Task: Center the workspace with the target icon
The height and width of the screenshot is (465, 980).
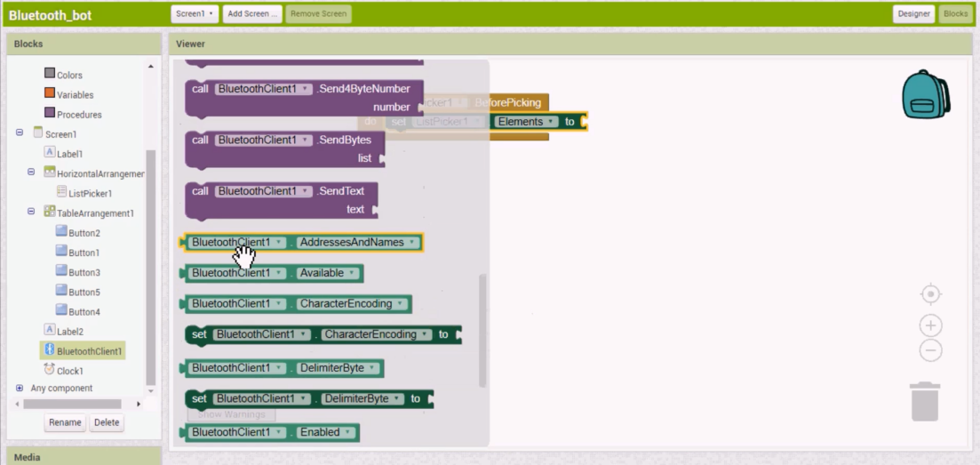Action: [930, 294]
